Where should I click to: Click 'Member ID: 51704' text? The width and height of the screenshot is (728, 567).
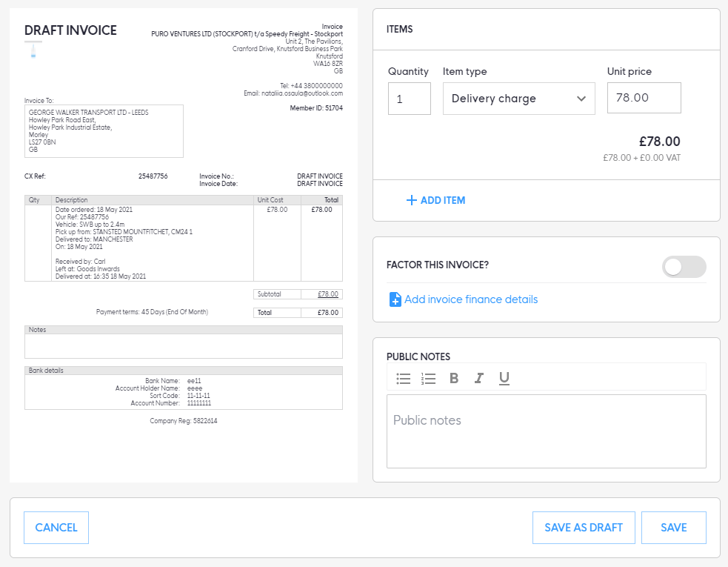(316, 107)
